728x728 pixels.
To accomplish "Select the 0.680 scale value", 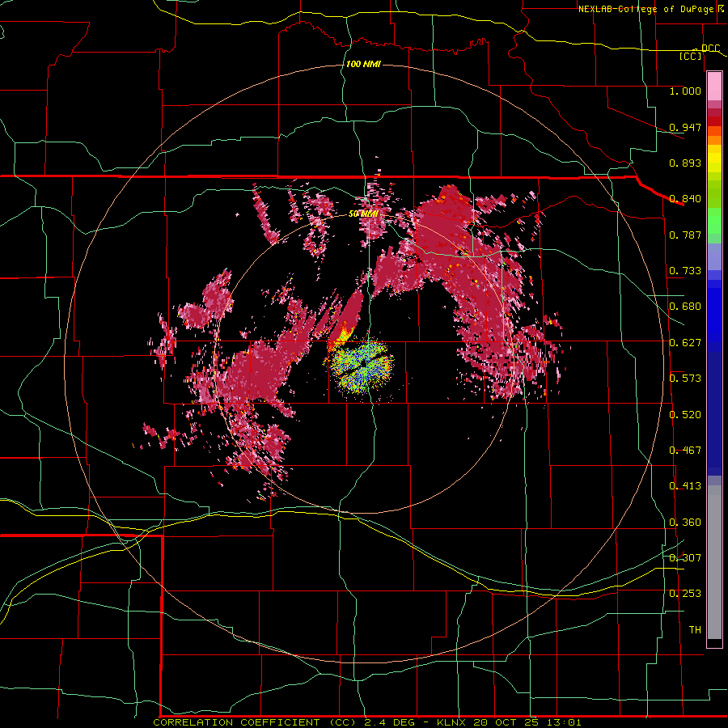I will pos(685,307).
